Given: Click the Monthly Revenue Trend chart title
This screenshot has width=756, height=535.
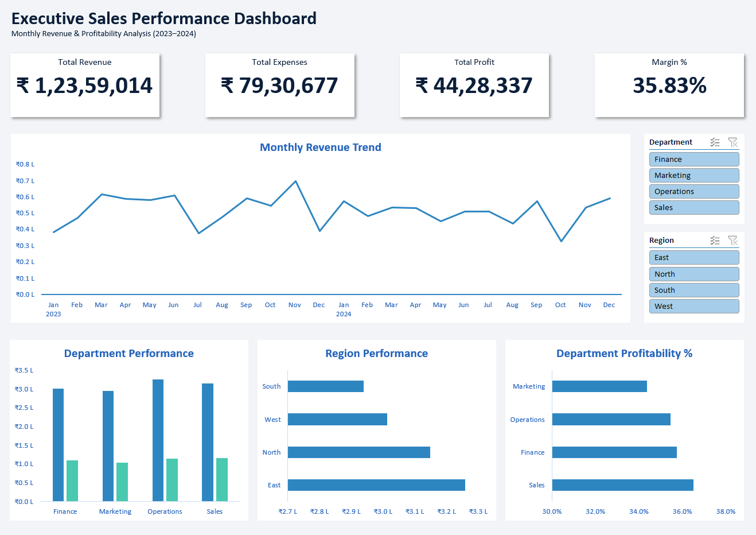Looking at the screenshot, I should tap(321, 148).
